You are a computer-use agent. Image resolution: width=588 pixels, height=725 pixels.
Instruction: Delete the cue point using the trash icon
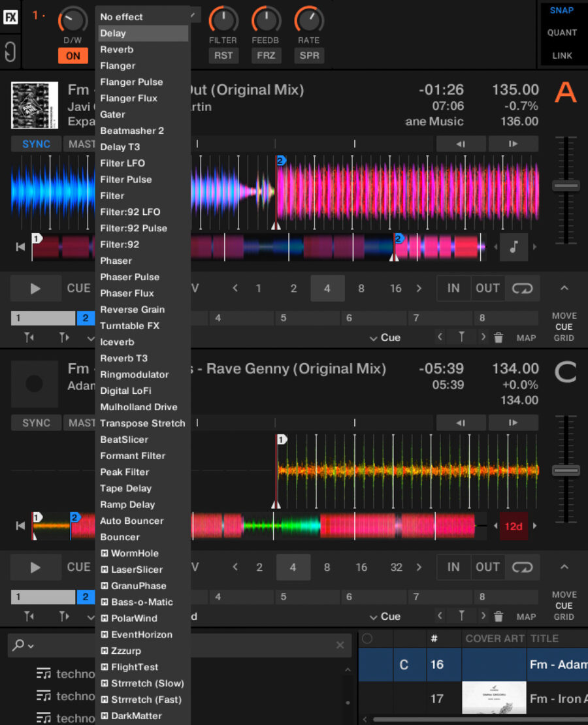tap(498, 338)
